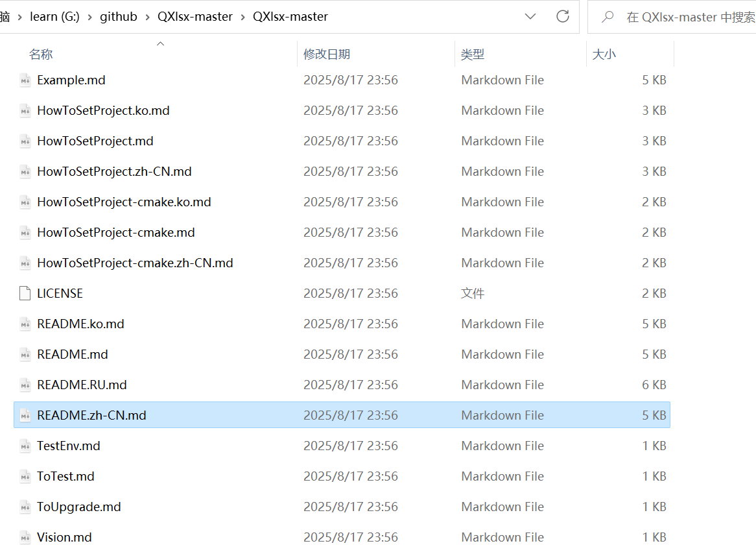Click the HowToSetProject.zh-CN.md file icon
The height and width of the screenshot is (550, 756).
tap(25, 171)
